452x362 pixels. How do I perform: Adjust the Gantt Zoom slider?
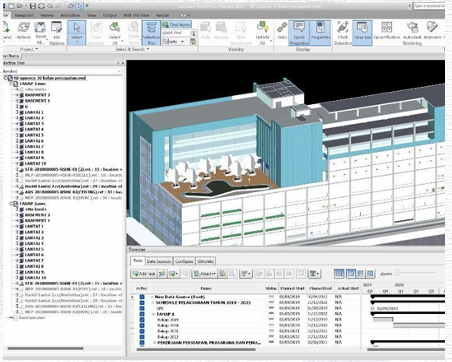416,273
